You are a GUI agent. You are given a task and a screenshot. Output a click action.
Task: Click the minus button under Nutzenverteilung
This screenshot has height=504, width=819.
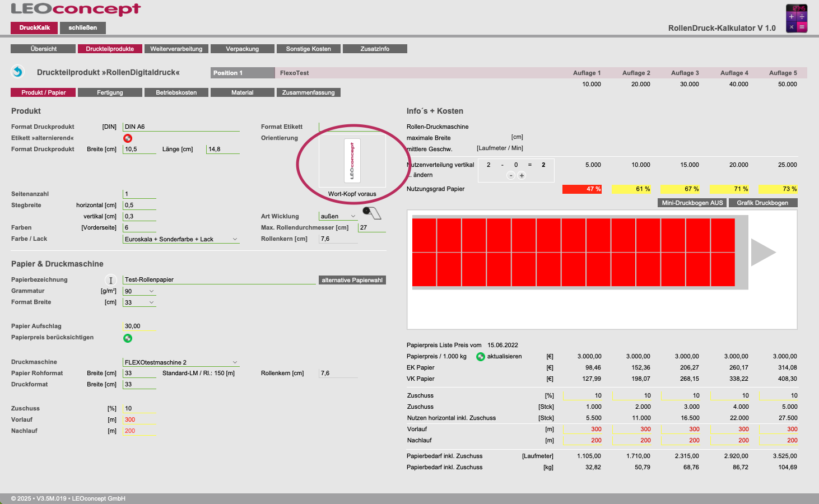tap(510, 175)
